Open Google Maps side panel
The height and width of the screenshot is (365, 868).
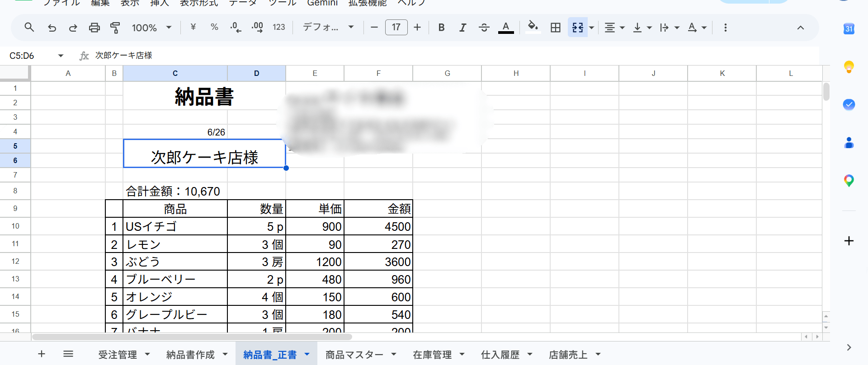(x=849, y=181)
